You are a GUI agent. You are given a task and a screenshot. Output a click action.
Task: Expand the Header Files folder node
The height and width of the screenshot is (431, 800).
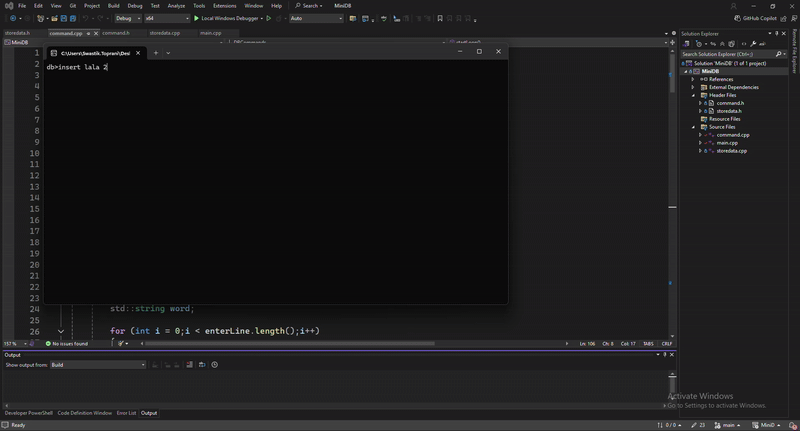[x=693, y=95]
